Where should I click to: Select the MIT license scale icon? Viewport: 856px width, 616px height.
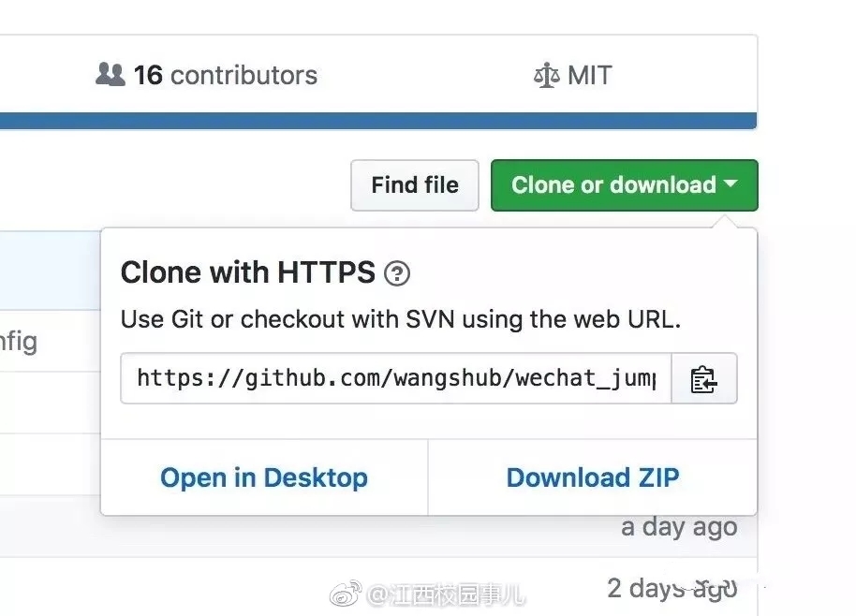(546, 75)
